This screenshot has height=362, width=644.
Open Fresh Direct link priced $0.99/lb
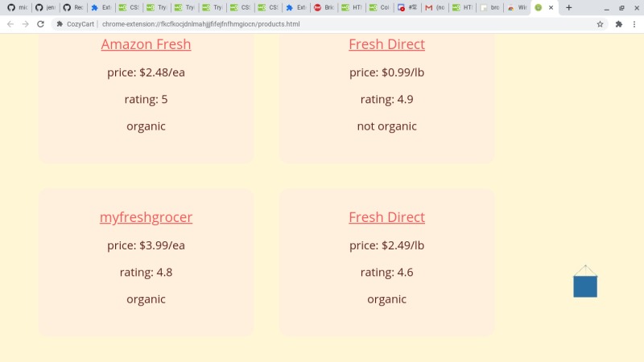point(387,44)
